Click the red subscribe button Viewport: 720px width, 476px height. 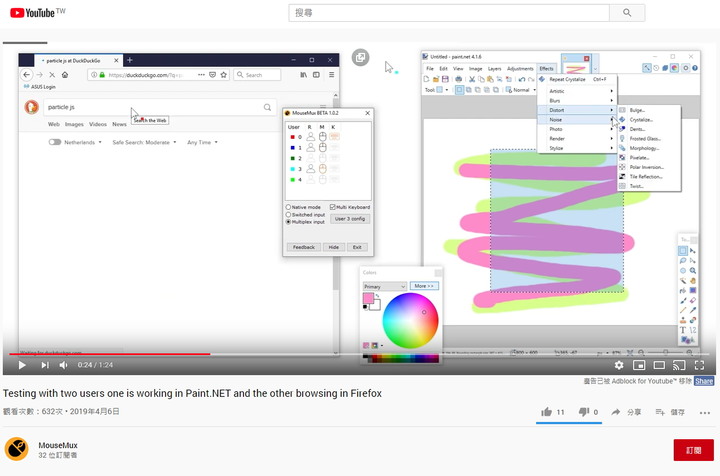(x=693, y=450)
